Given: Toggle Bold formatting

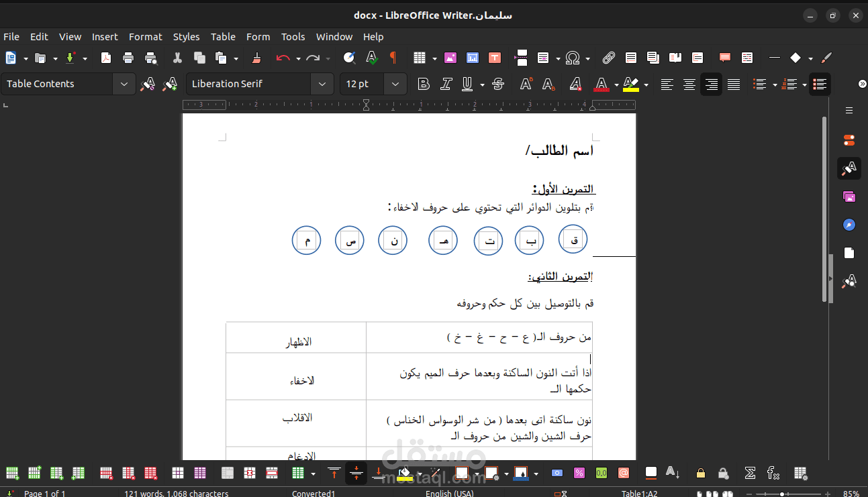Looking at the screenshot, I should [x=423, y=84].
